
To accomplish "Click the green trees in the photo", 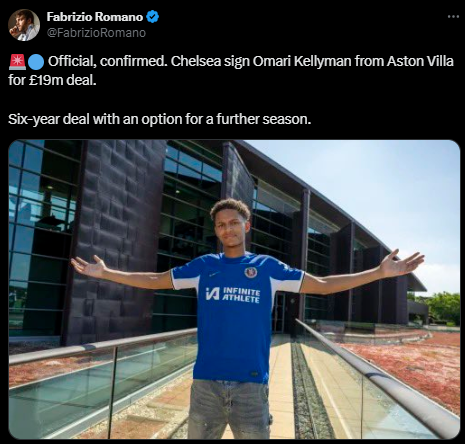I will tap(442, 308).
